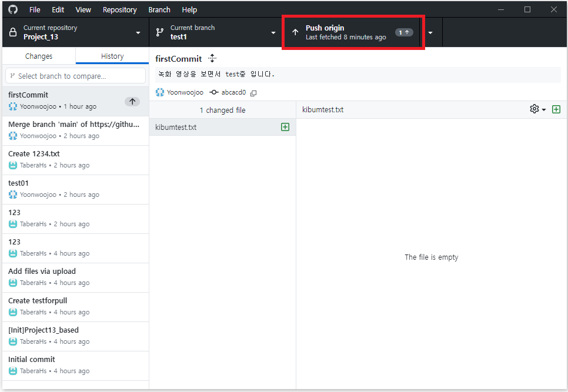Click the 1 changed file header

tap(222, 110)
